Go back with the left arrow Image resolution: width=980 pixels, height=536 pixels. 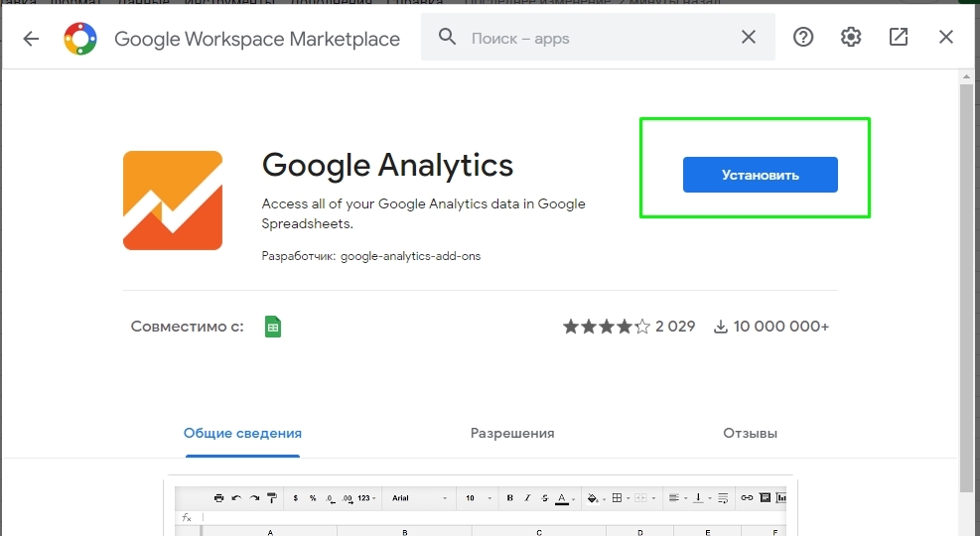31,39
